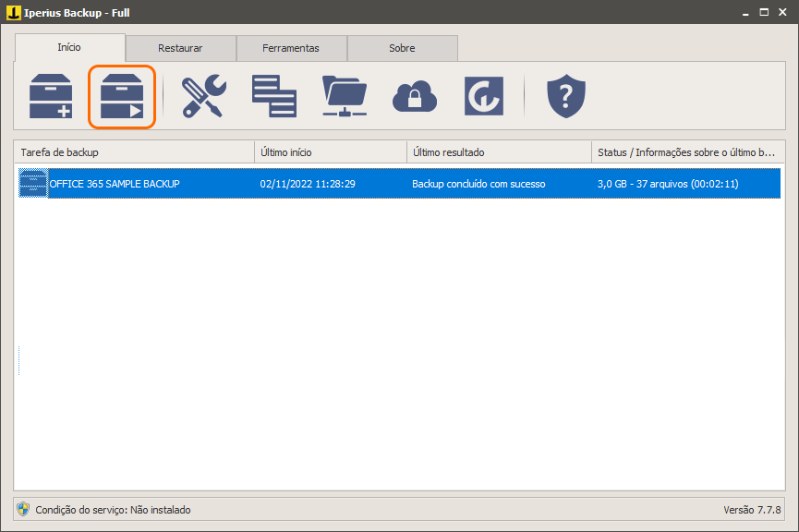The height and width of the screenshot is (532, 799).
Task: Open the FTP network folder client icon
Action: 345,96
